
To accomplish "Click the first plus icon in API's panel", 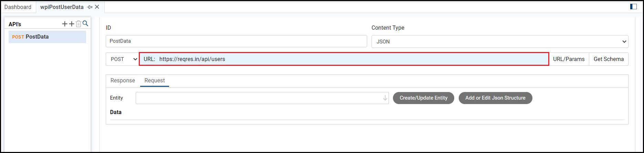I will pyautogui.click(x=65, y=24).
